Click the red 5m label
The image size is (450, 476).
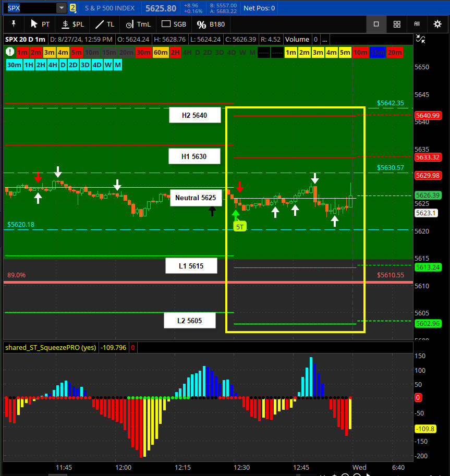pos(76,53)
